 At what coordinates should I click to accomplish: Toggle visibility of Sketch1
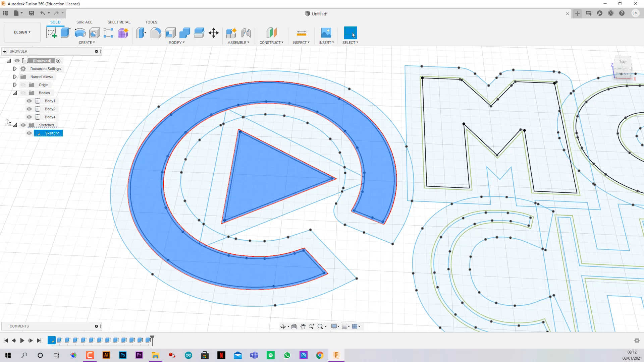click(x=29, y=133)
